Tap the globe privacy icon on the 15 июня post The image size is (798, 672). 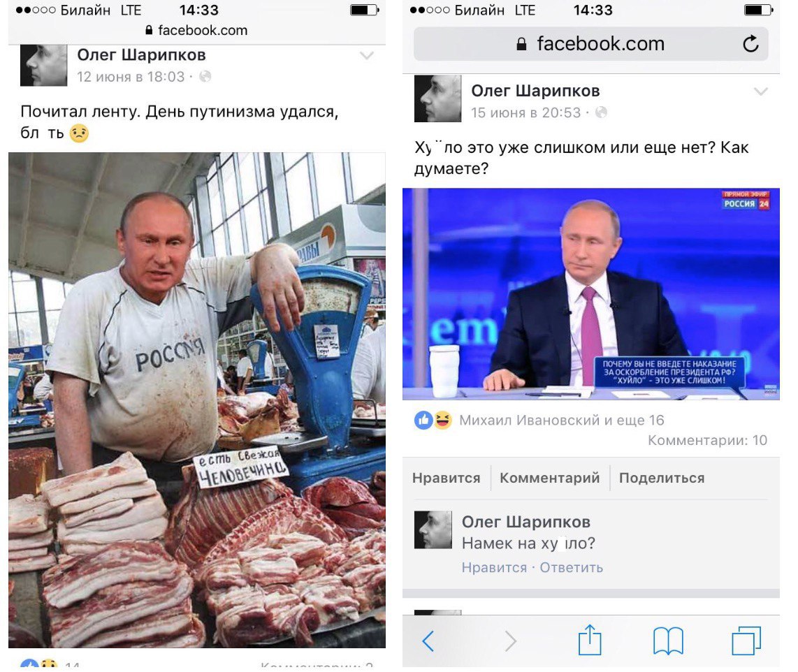(x=601, y=112)
